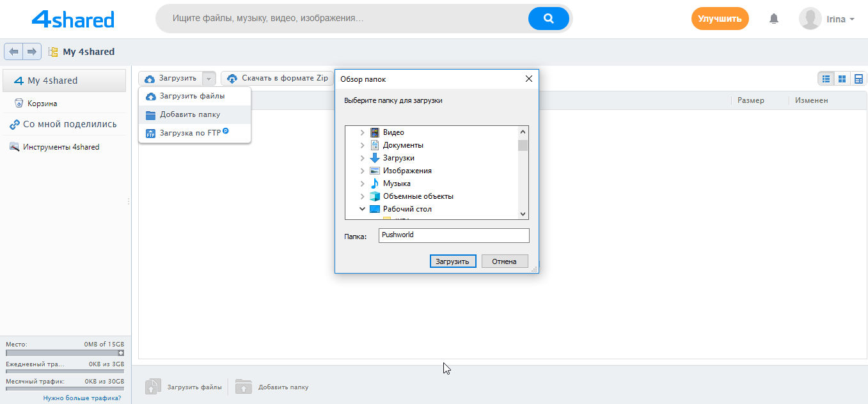This screenshot has width=868, height=404.
Task: Click the Музыка note icon
Action: (x=375, y=183)
